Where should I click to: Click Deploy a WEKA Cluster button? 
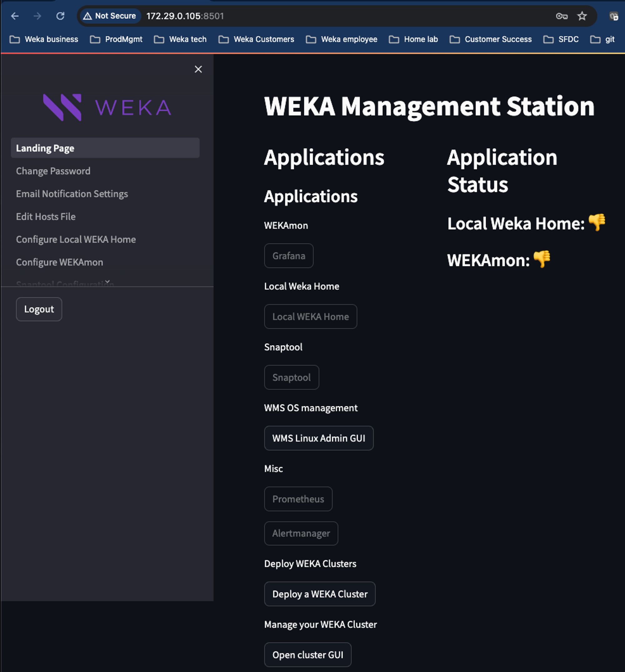pos(319,594)
